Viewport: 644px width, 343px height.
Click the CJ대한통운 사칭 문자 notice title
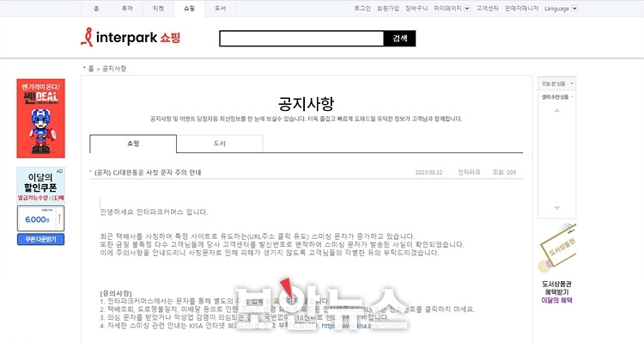[x=148, y=172]
